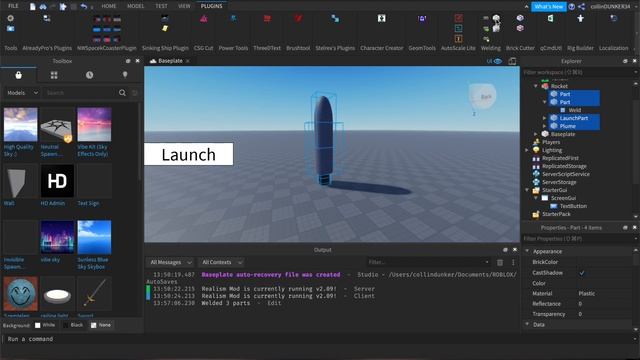Image resolution: width=640 pixels, height=360 pixels.
Task: Open the Character Creator plugin icon
Action: (x=381, y=18)
